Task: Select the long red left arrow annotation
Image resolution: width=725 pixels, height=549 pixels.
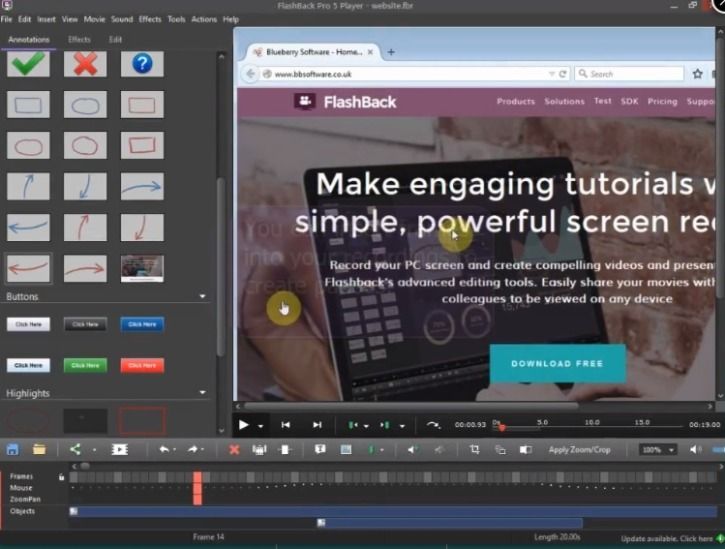Action: (28, 268)
